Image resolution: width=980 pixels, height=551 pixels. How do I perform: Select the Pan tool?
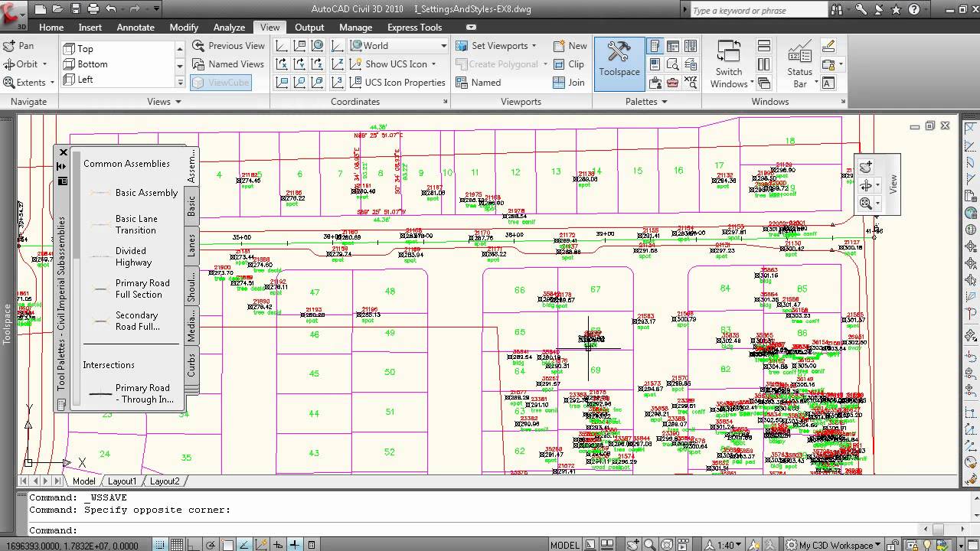[x=19, y=46]
